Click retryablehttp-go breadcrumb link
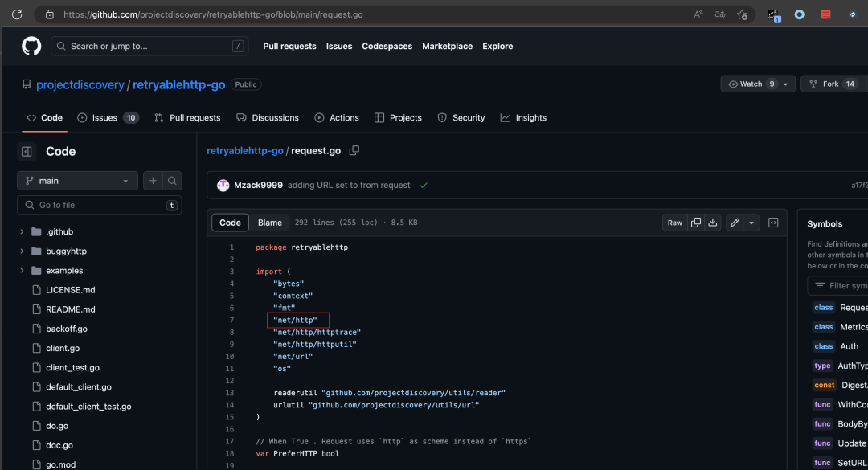 (245, 150)
